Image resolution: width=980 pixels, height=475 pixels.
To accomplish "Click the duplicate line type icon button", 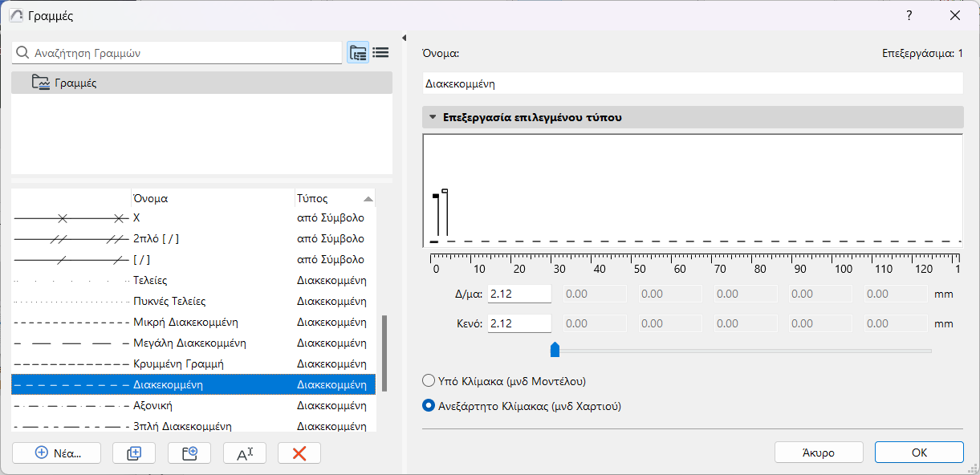I will click(134, 453).
